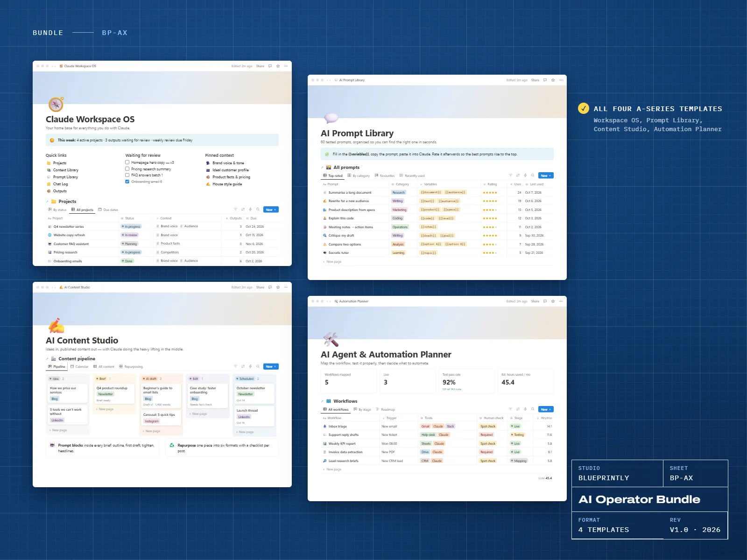Switch to the By category tab in All prompts
This screenshot has width=747, height=560.
point(359,176)
